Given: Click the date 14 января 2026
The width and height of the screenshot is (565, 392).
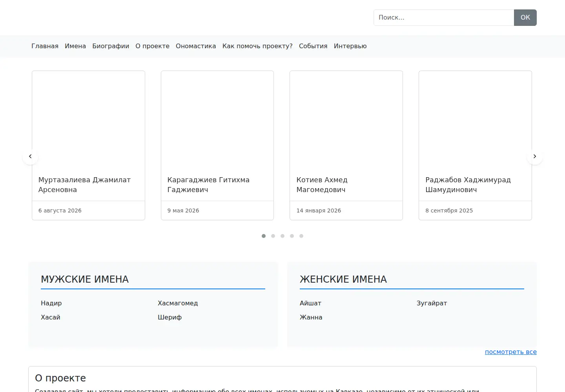Looking at the screenshot, I should click(x=319, y=211).
